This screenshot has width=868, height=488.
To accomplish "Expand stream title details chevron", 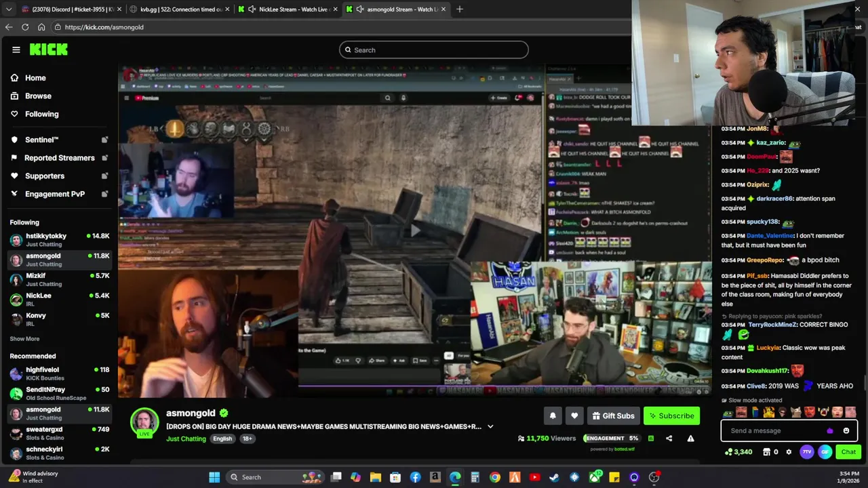I will [490, 427].
